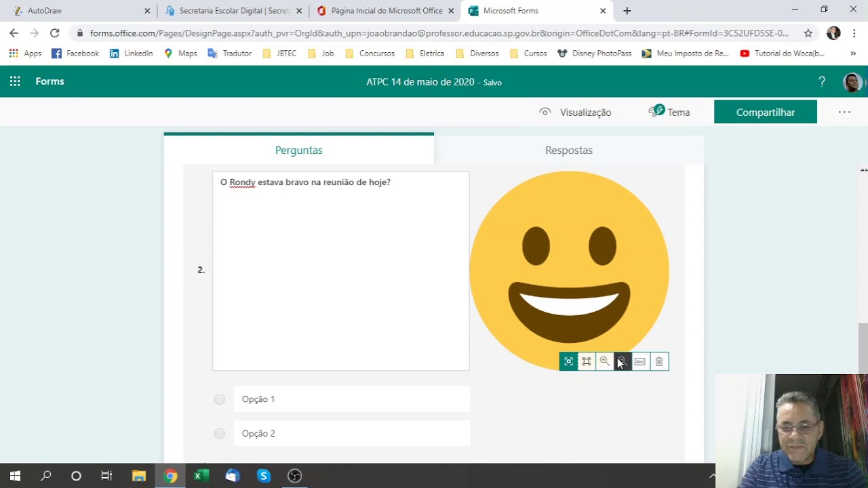Edit the Opção 2 text field
This screenshot has height=488, width=868.
pyautogui.click(x=351, y=434)
